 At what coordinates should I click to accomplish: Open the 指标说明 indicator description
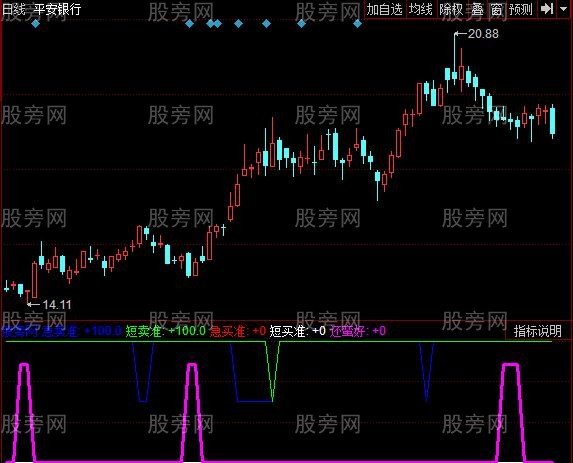(x=537, y=331)
